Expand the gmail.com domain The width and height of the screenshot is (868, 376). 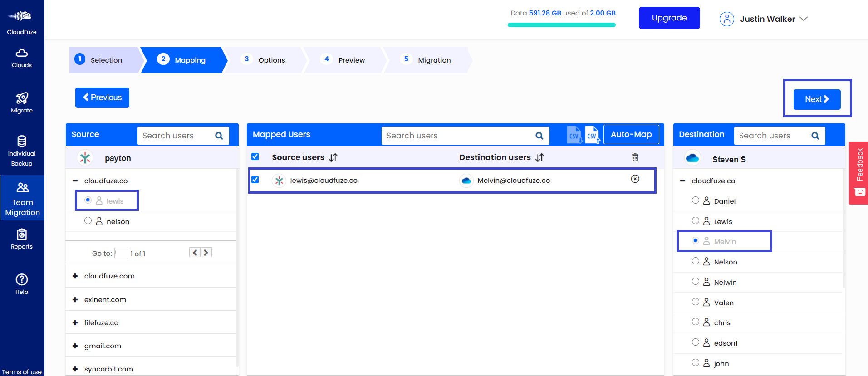(x=75, y=346)
